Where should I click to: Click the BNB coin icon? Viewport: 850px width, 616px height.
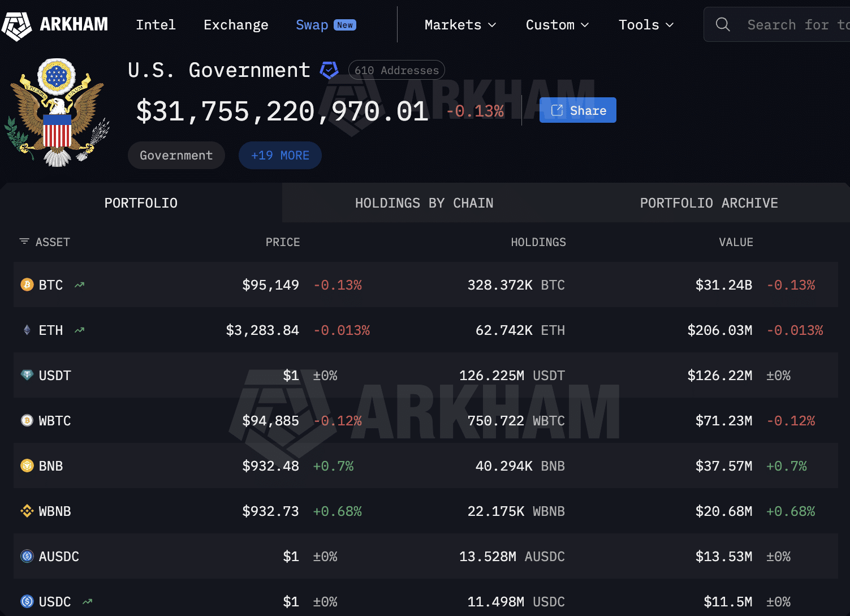pyautogui.click(x=27, y=466)
